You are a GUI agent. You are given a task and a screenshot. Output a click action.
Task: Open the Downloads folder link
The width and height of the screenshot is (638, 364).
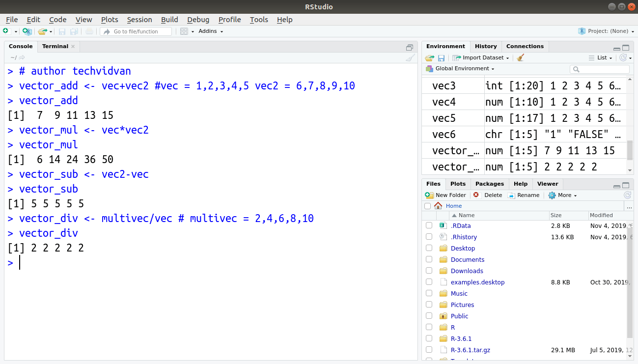(467, 271)
